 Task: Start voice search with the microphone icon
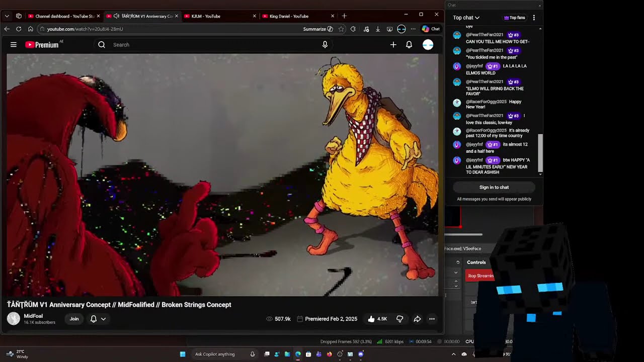(325, 45)
